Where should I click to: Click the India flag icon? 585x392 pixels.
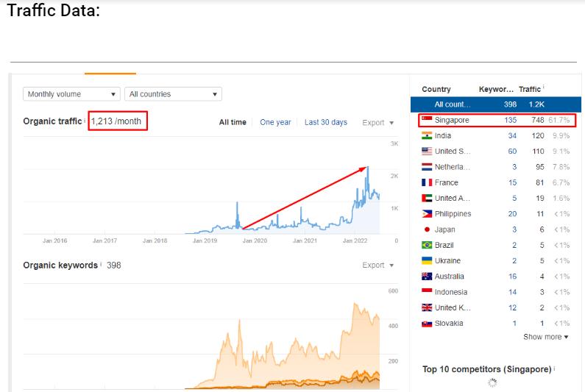point(427,135)
